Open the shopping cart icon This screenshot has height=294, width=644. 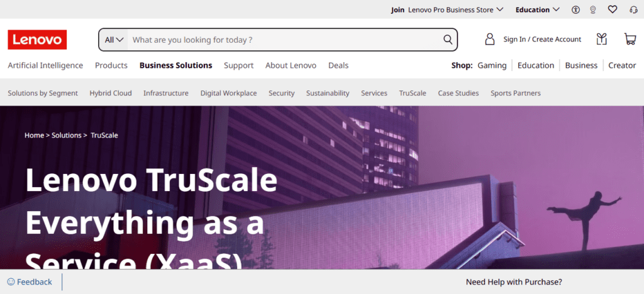tap(630, 40)
